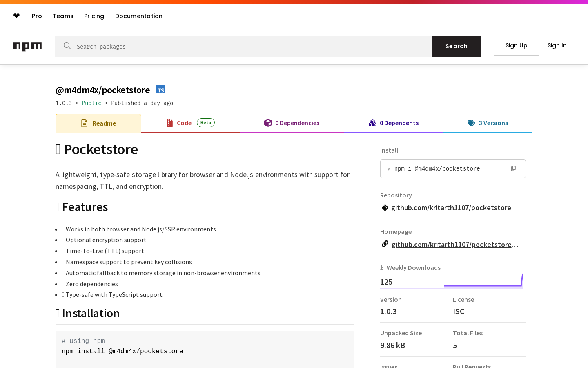Click the 'npm install @m4dm4x/pocketstore' code line
Image resolution: width=588 pixels, height=368 pixels.
122,351
